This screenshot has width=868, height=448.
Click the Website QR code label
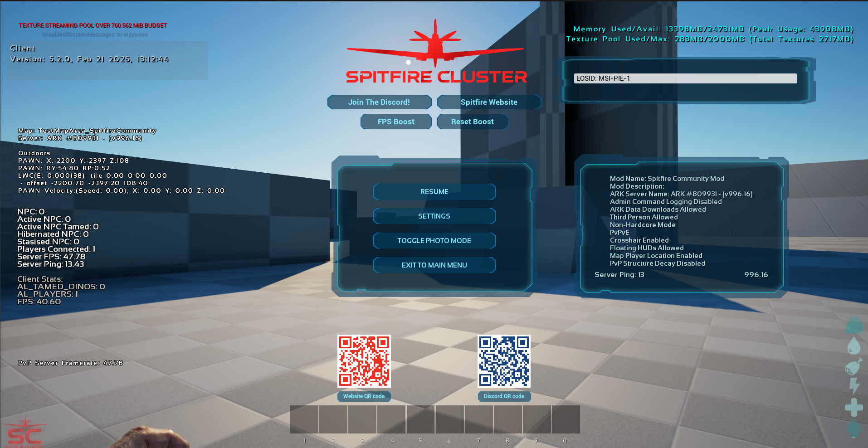tap(364, 396)
